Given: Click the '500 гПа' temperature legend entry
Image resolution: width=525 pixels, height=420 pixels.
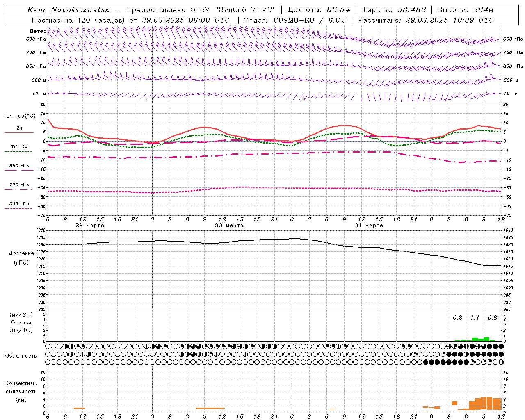Looking at the screenshot, I should [19, 204].
